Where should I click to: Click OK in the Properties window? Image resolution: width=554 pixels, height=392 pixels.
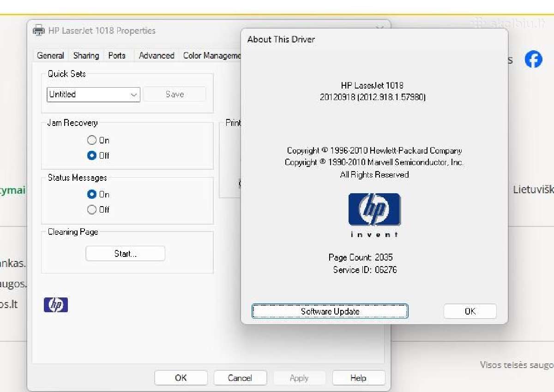point(181,378)
